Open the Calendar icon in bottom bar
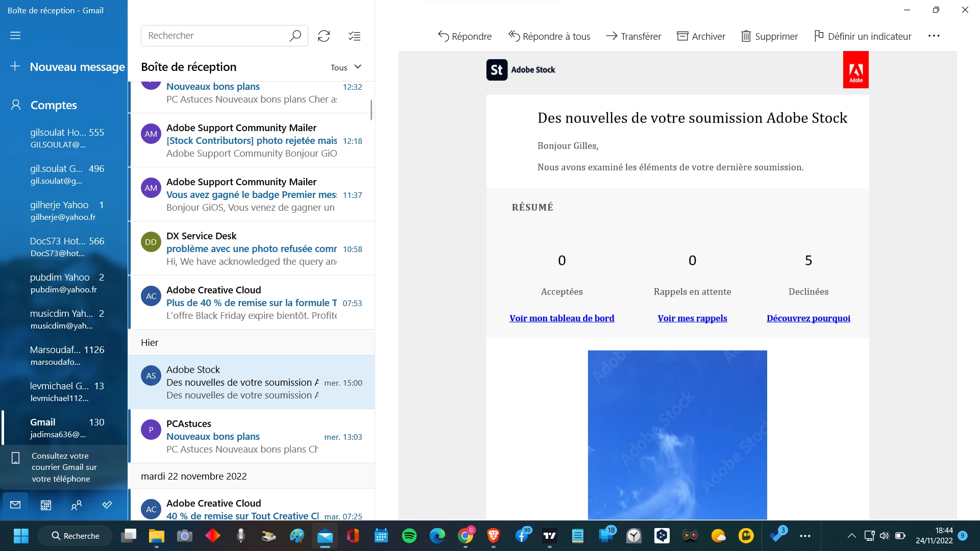 tap(46, 505)
